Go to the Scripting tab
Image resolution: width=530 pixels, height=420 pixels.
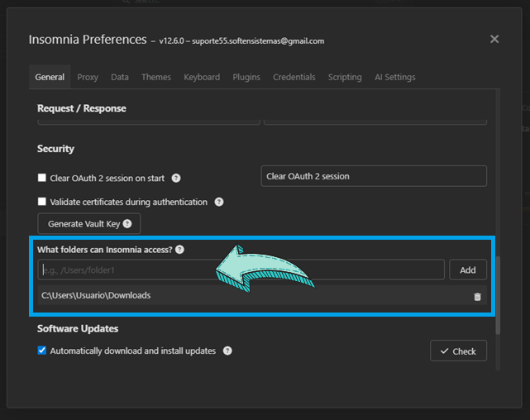[345, 77]
